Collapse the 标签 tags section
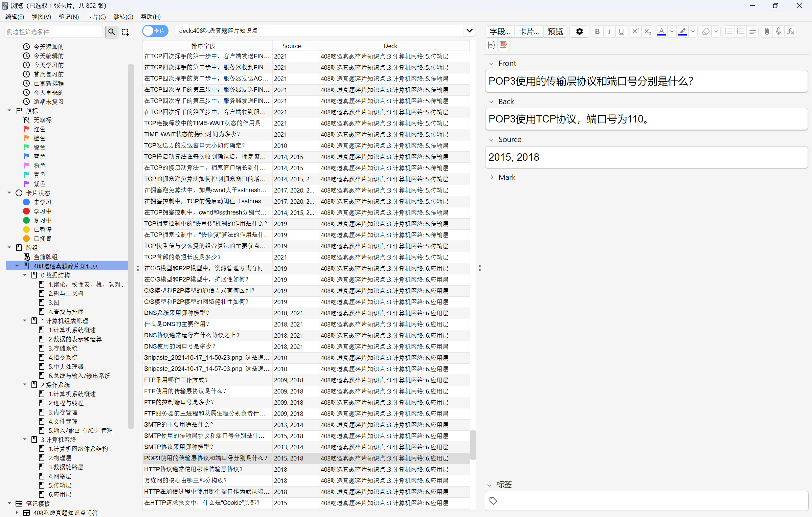 (x=490, y=485)
